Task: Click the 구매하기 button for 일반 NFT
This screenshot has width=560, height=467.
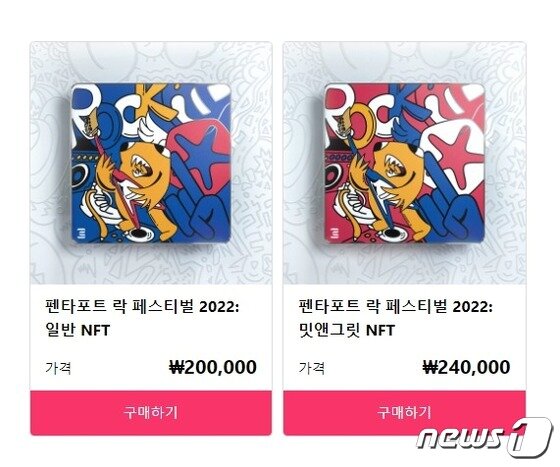Action: [x=151, y=413]
